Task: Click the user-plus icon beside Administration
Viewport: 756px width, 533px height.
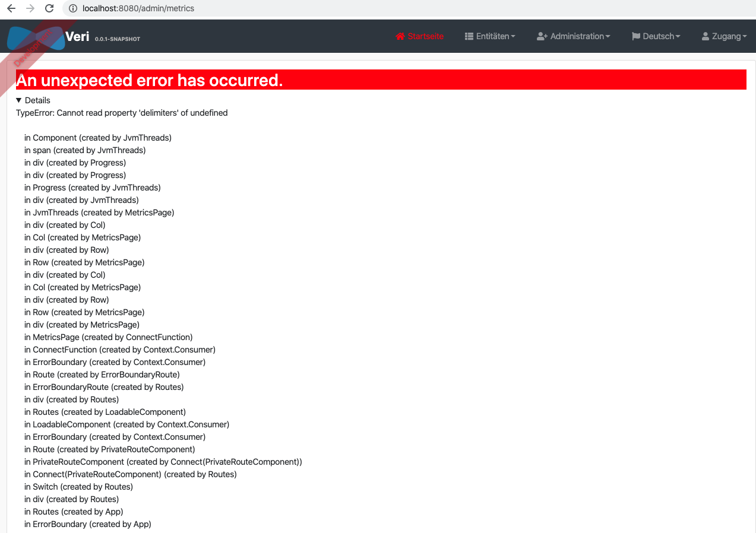Action: tap(542, 36)
